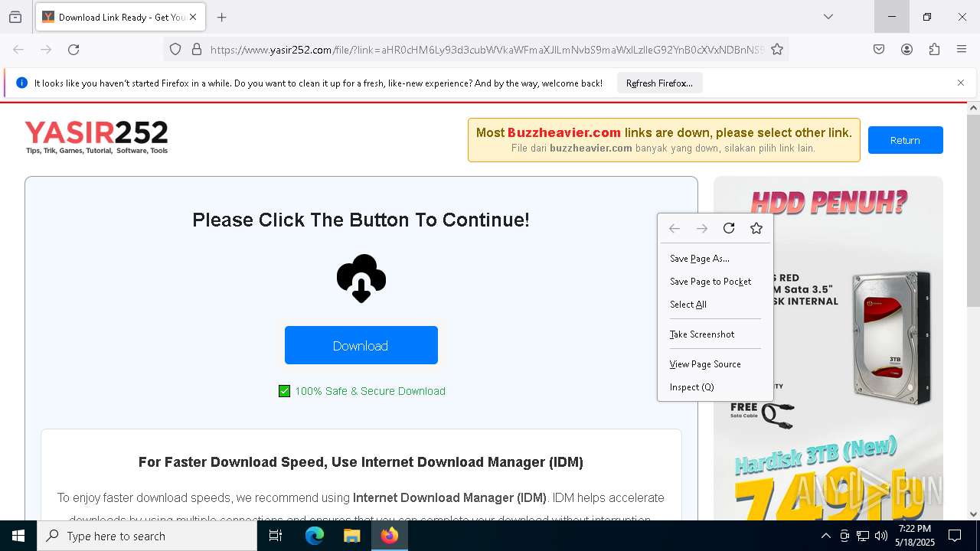Viewport: 980px width, 551px height.
Task: Choose Select All from context menu
Action: point(715,305)
